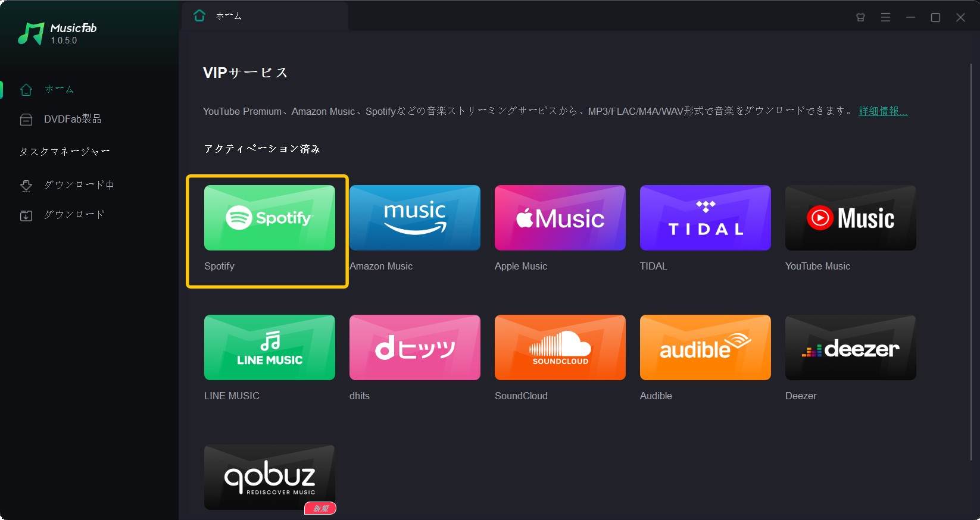This screenshot has height=520, width=980.
Task: Select DVDFab製品 in the sidebar
Action: coord(73,119)
